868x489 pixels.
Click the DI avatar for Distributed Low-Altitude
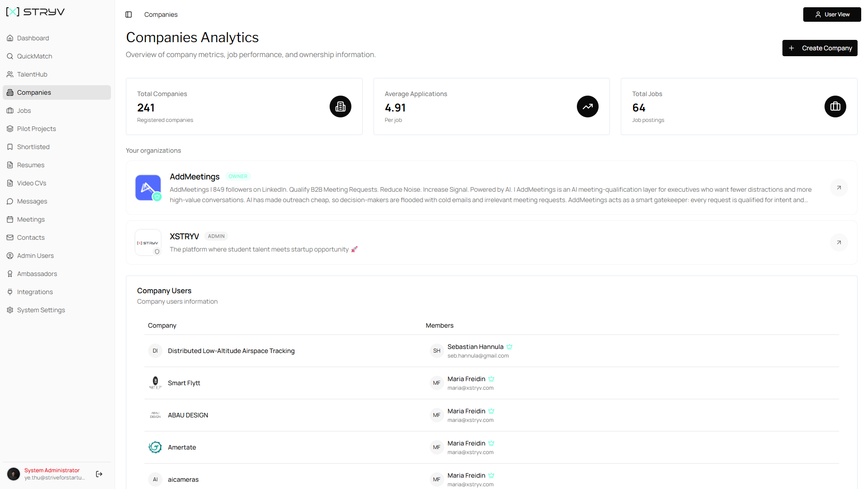click(x=155, y=351)
